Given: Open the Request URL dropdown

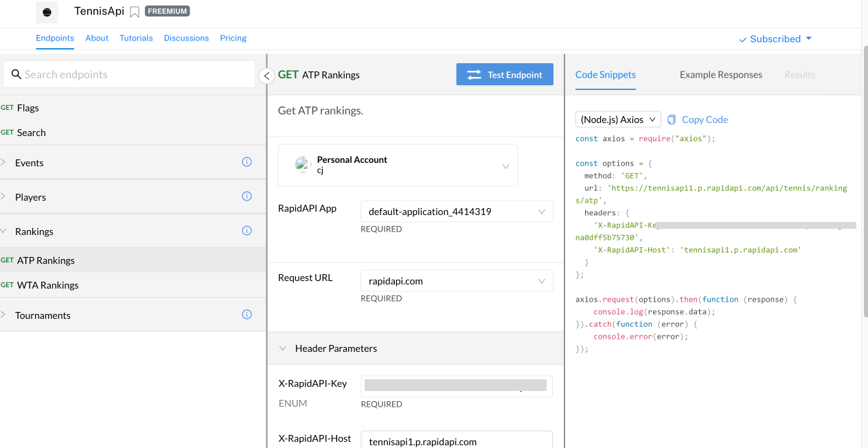Looking at the screenshot, I should 456,281.
